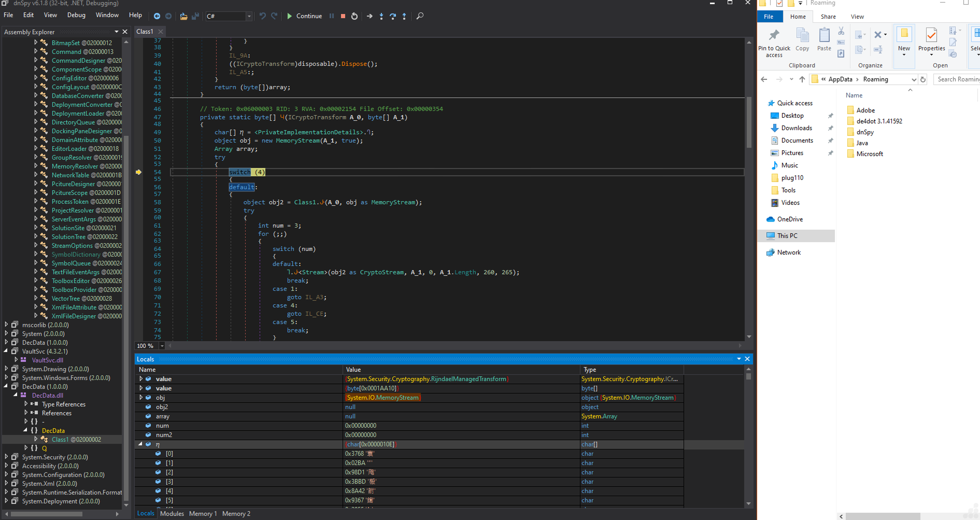Click the Step Into arrow icon
Image resolution: width=980 pixels, height=520 pixels.
click(381, 16)
